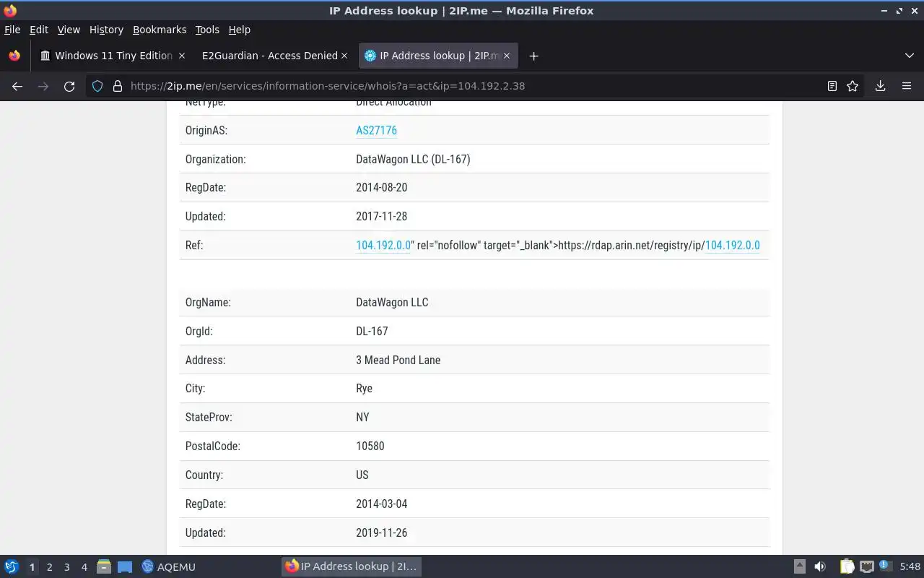924x578 pixels.
Task: Open the first 104.192.0.0 link in Ref row
Action: 383,245
